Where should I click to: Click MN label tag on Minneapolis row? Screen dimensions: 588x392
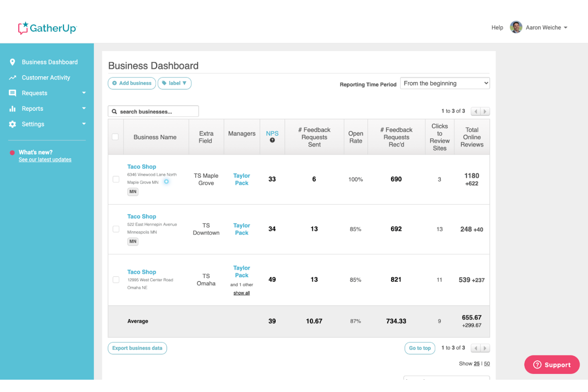[133, 241]
